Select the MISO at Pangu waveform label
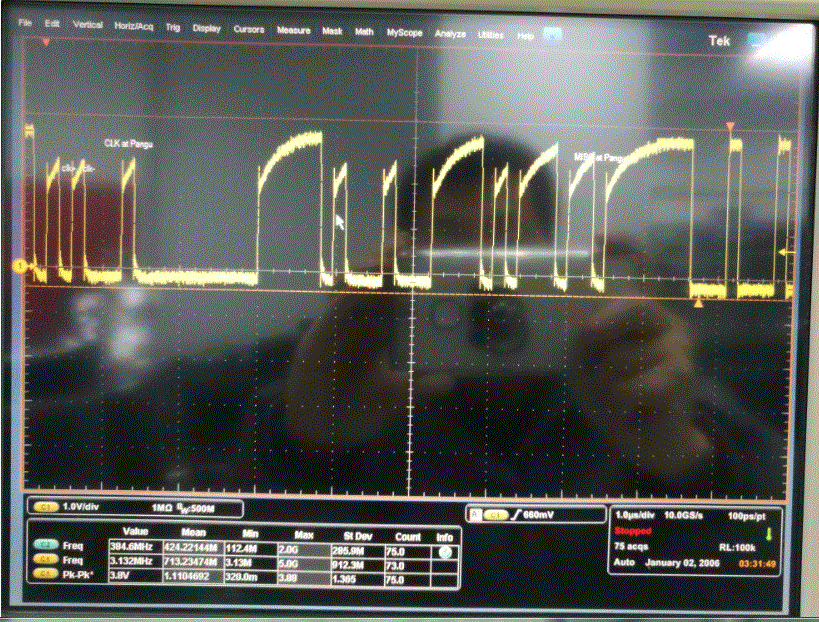Viewport: 819px width, 622px height. pos(599,157)
